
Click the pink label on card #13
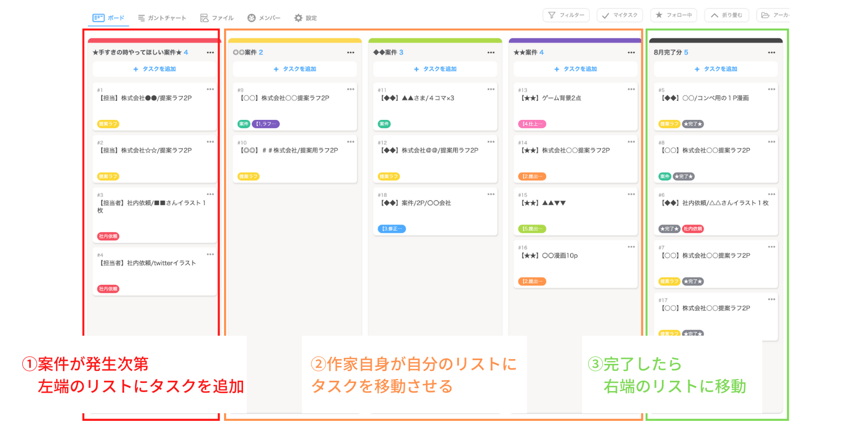[x=532, y=124]
